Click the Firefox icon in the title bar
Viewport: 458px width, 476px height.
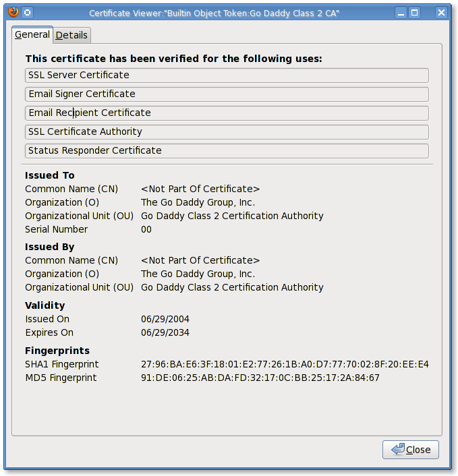tap(11, 12)
